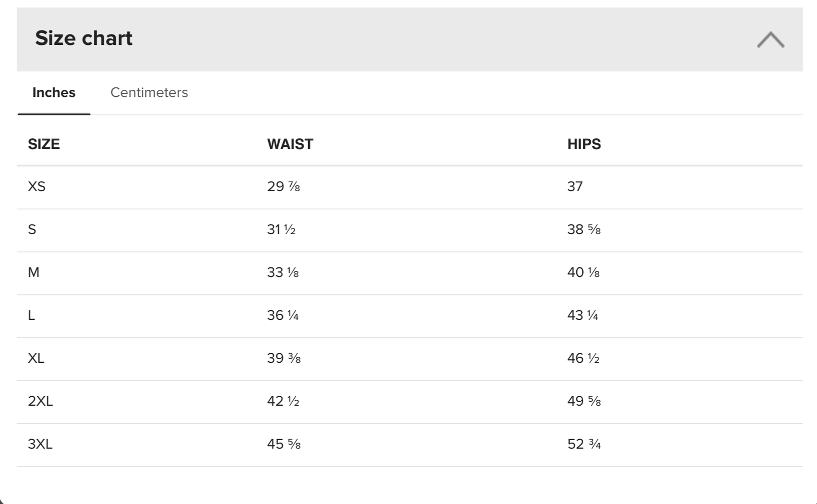
Task: Click the Size chart header title
Action: 83,38
